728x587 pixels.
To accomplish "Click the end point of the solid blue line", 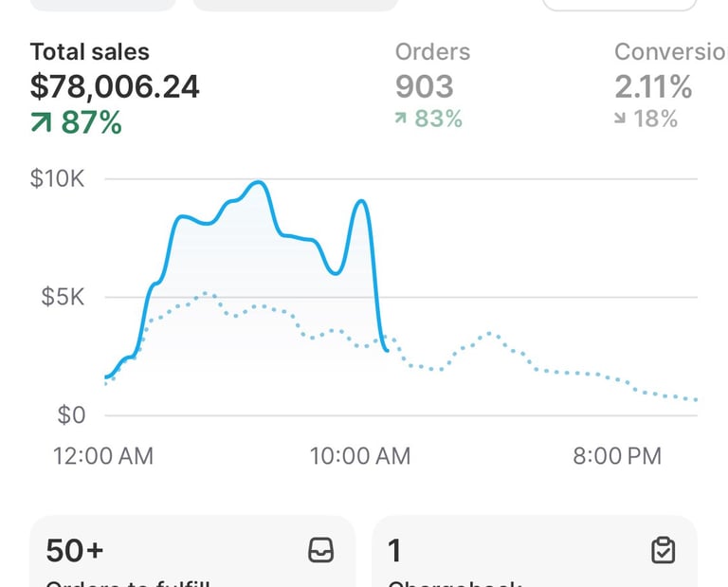I will pyautogui.click(x=386, y=351).
